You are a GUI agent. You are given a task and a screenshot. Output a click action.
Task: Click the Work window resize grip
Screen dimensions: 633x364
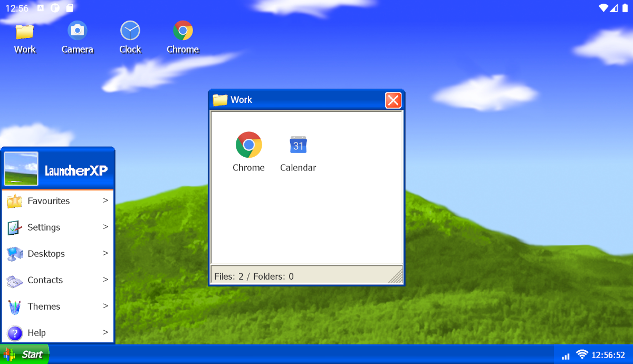(x=396, y=276)
